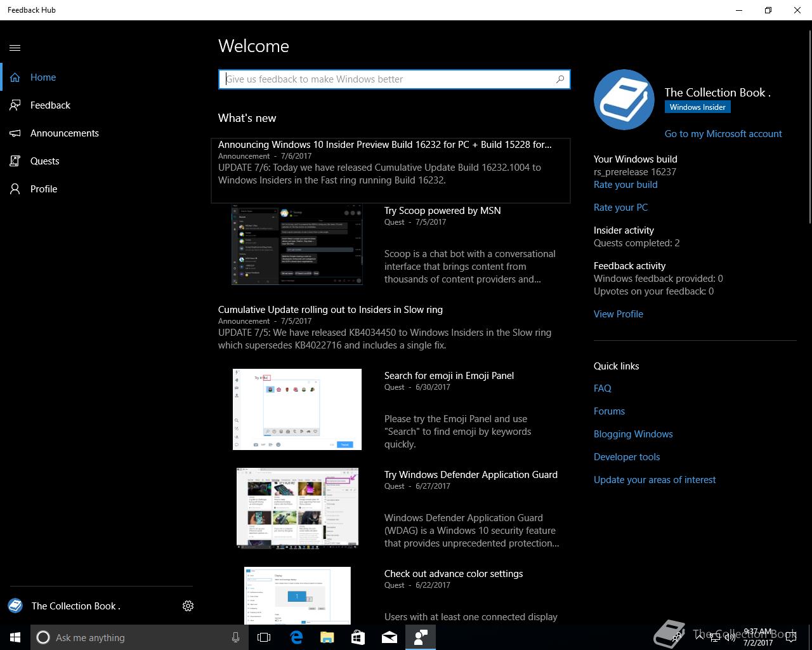The width and height of the screenshot is (812, 650).
Task: Click the Profile person icon
Action: pos(15,189)
